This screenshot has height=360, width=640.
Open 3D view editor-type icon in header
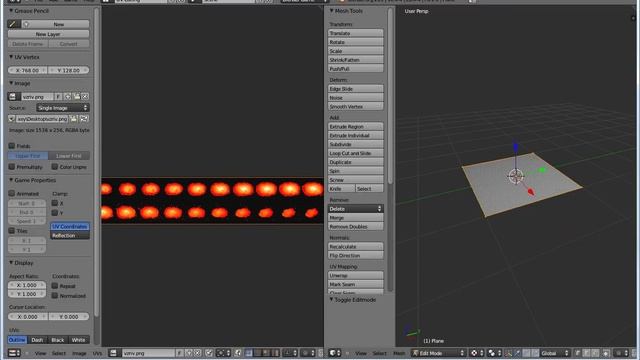(x=335, y=353)
